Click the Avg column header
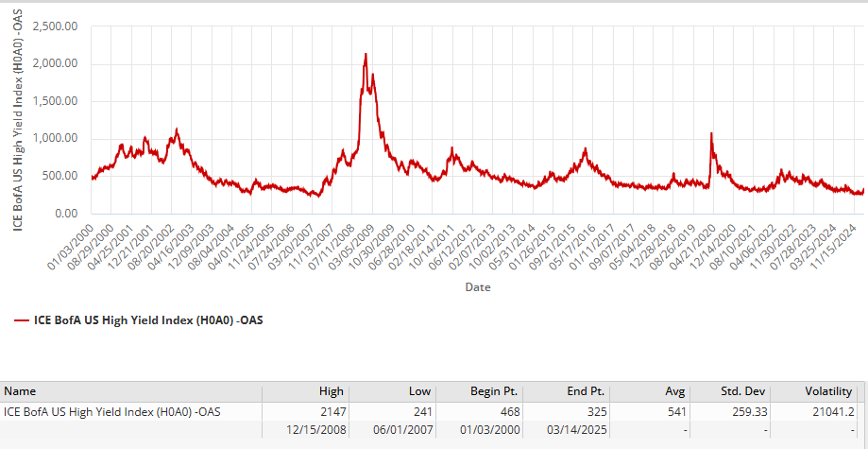The height and width of the screenshot is (449, 868). [649, 391]
